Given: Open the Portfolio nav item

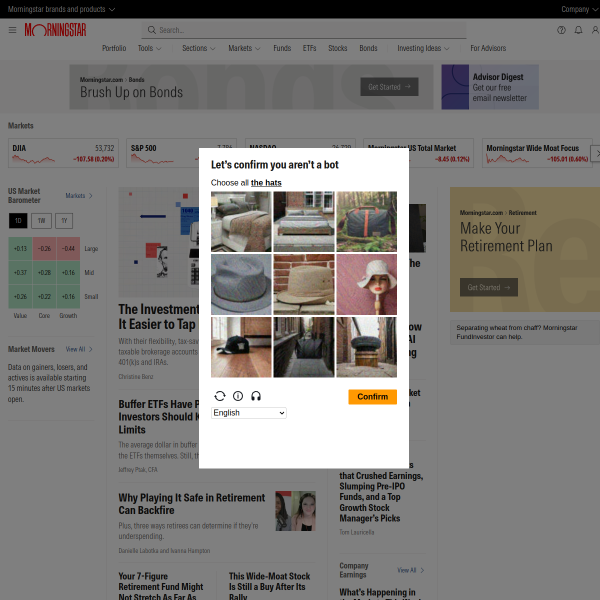Looking at the screenshot, I should click(x=114, y=48).
